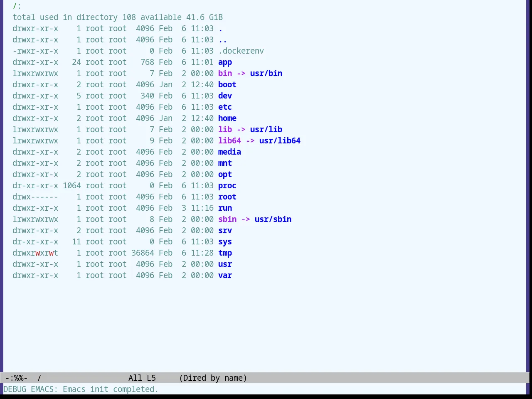
Task: Click the '(Dired by name)' mode indicator
Action: pyautogui.click(x=213, y=378)
